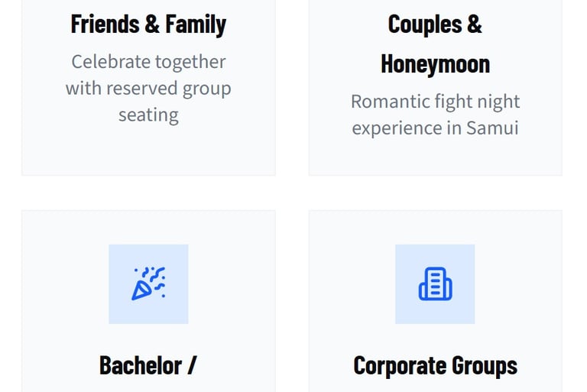Image resolution: width=587 pixels, height=392 pixels.
Task: Open the Corporate Groups title
Action: (435, 365)
